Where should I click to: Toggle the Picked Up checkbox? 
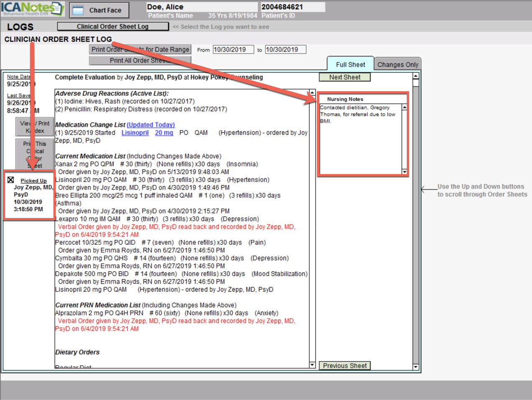point(11,180)
